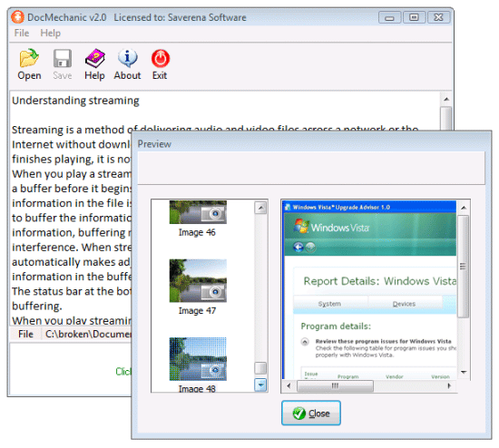Screen dimensions: 499x448
Task: Select the Image 48 thumbnail
Action: [x=198, y=359]
